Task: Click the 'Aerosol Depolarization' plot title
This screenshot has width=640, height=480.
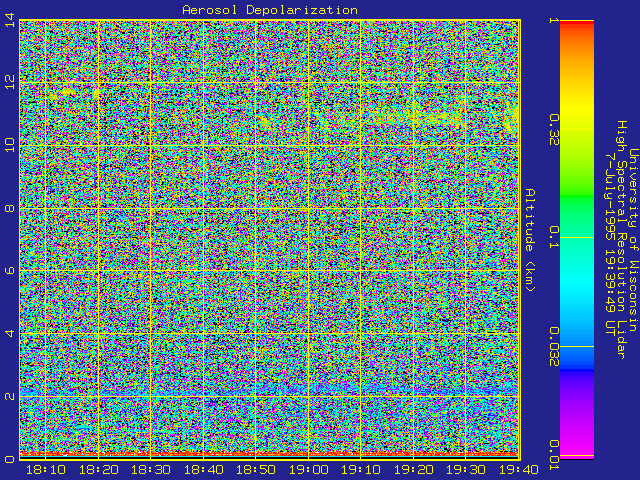Action: 270,10
